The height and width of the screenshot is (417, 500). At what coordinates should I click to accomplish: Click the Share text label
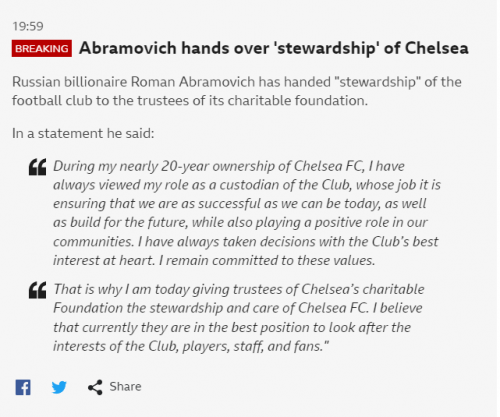[125, 387]
